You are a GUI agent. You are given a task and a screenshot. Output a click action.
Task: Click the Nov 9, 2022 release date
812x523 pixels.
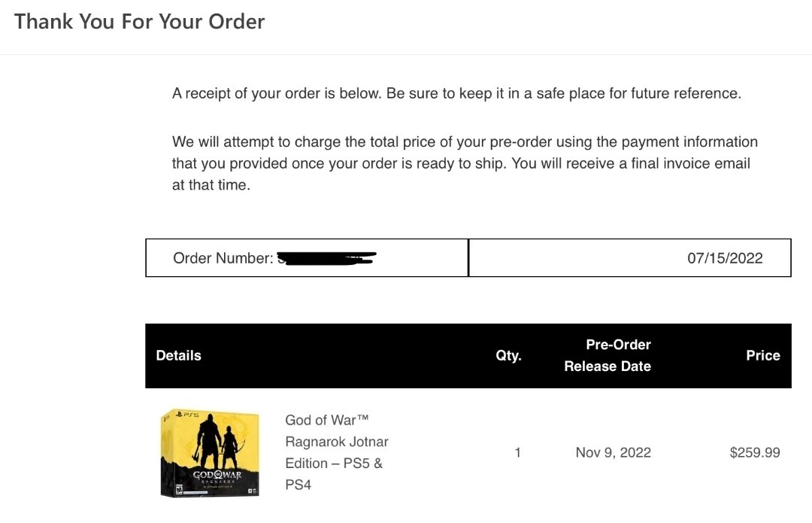(614, 452)
